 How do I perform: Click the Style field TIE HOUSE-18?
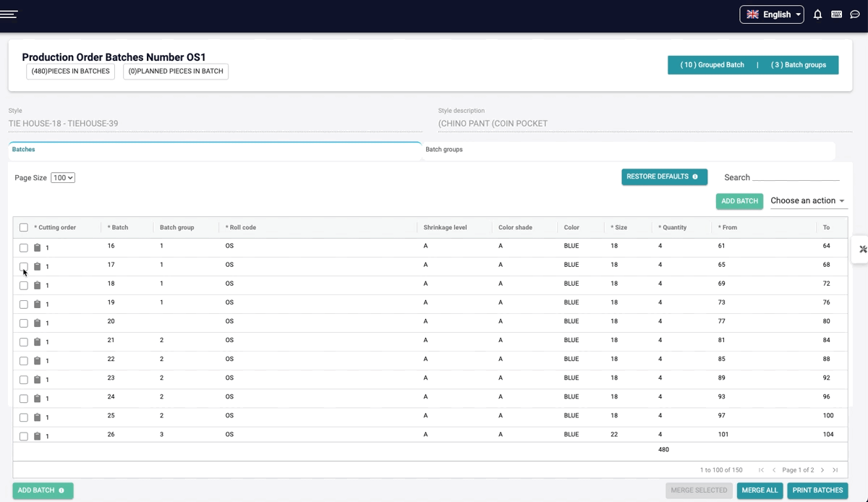click(x=215, y=124)
